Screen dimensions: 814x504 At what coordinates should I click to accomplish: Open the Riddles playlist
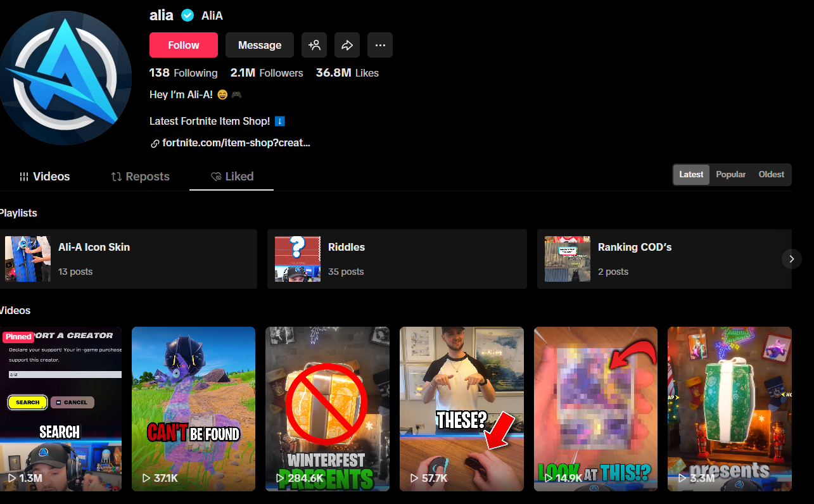pos(397,258)
